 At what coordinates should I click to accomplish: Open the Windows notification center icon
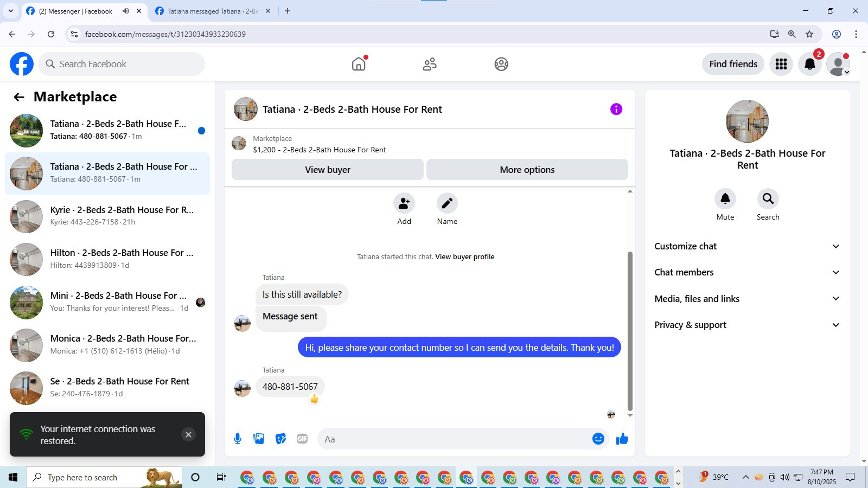[851, 477]
